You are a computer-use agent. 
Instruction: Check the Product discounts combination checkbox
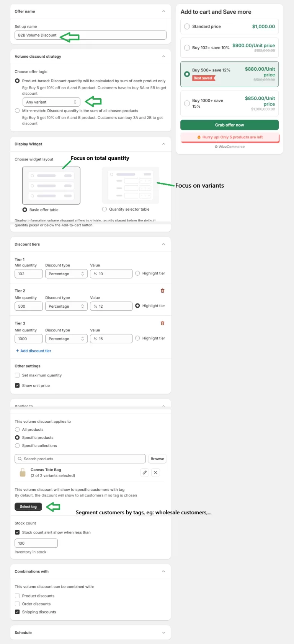click(17, 596)
